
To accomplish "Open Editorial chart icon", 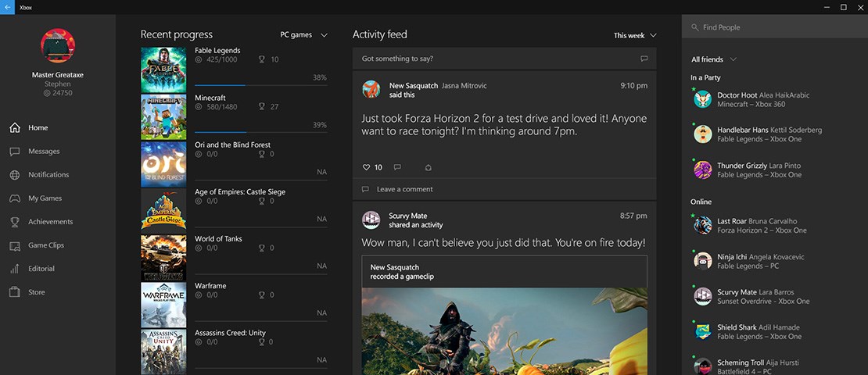I will tap(15, 269).
